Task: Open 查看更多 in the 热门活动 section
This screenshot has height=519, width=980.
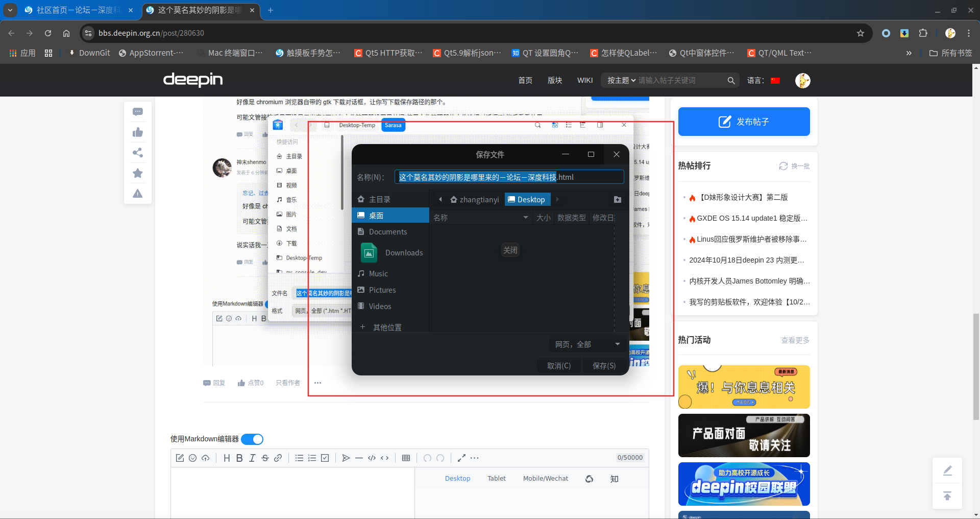Action: pyautogui.click(x=795, y=340)
